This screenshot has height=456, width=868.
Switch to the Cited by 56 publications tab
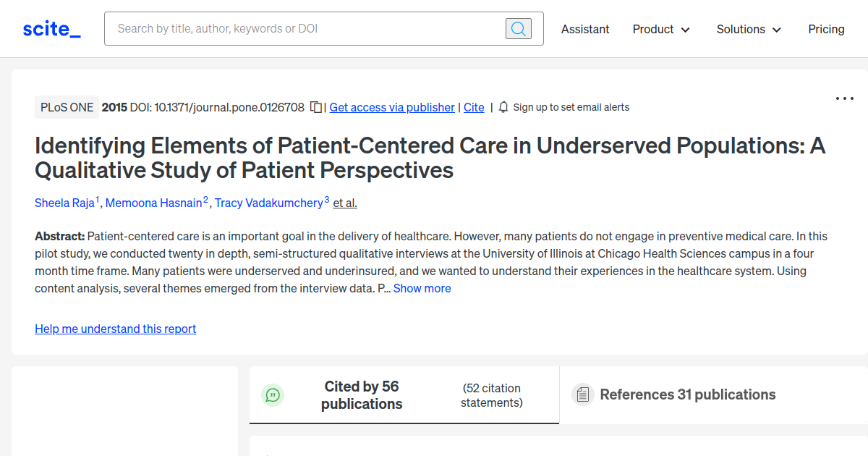click(x=362, y=395)
